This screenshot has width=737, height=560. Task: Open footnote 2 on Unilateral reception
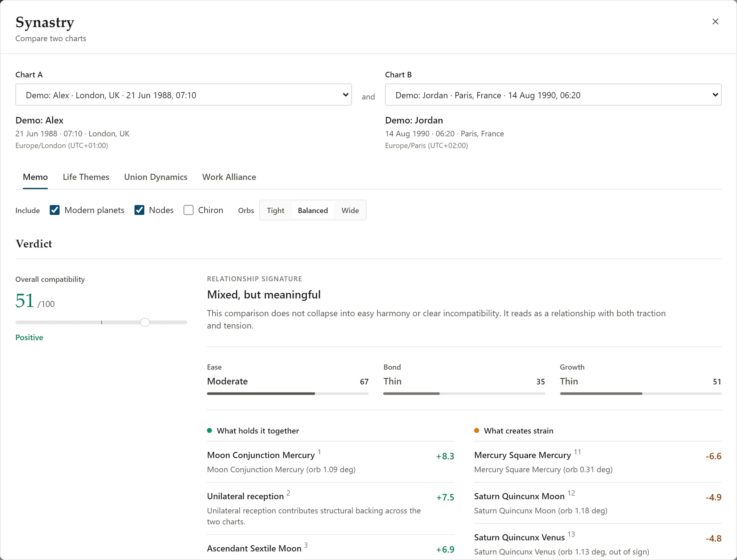tap(288, 493)
